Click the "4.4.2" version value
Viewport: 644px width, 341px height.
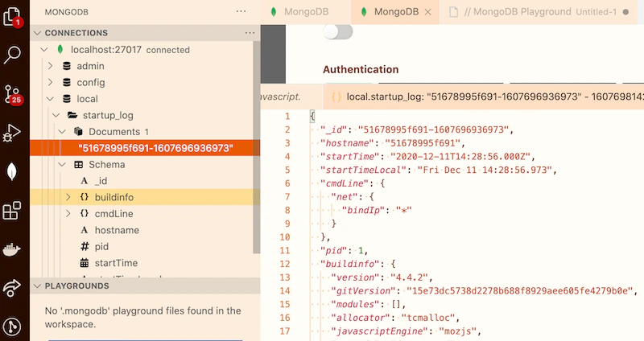(409, 277)
